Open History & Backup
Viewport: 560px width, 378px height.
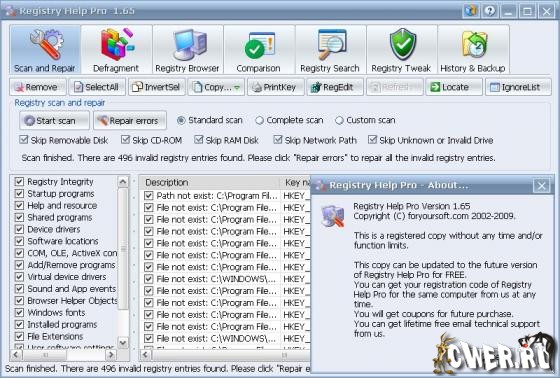pos(473,50)
